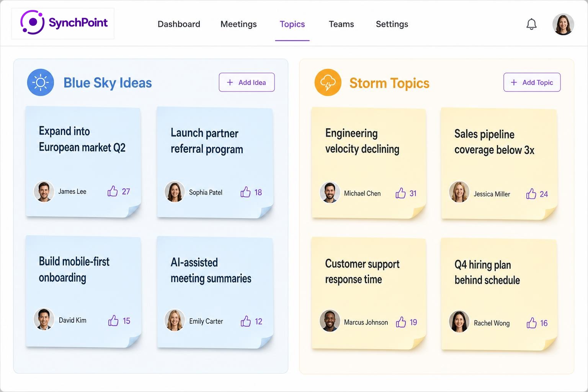
Task: Switch to the Meetings tab
Action: [238, 24]
